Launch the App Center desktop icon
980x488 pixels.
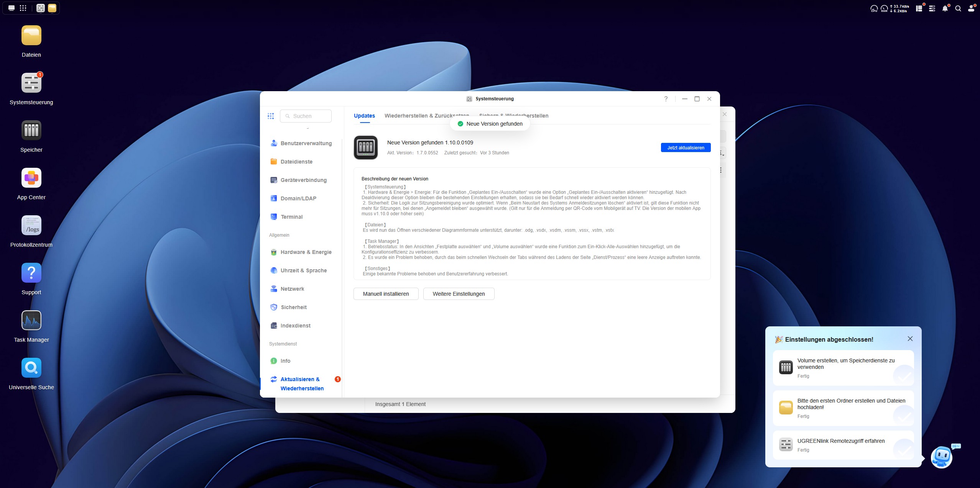tap(31, 178)
